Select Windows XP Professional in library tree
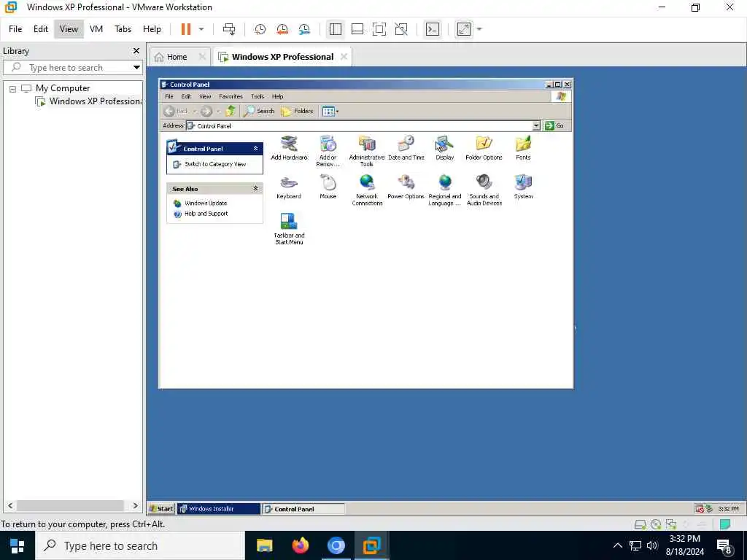Screen dimensions: 747x560 click(x=88, y=101)
